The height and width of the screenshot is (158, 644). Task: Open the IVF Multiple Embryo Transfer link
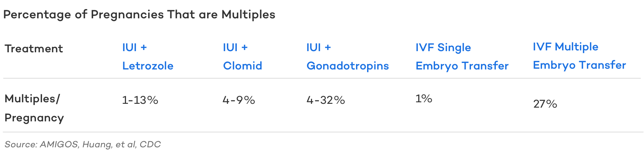point(579,56)
